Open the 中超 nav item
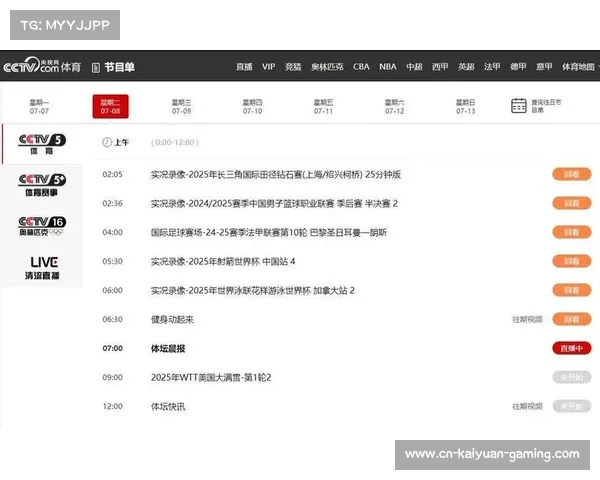Viewport: 600px width, 480px height. 414,67
